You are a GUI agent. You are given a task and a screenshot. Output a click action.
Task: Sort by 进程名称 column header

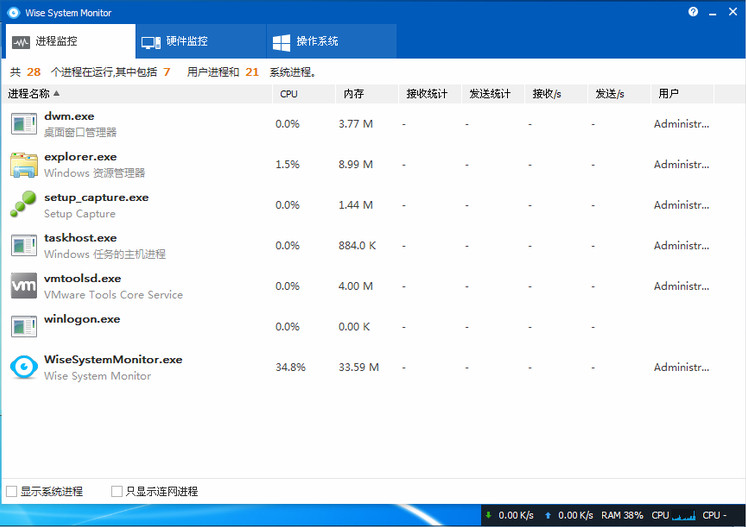click(137, 94)
